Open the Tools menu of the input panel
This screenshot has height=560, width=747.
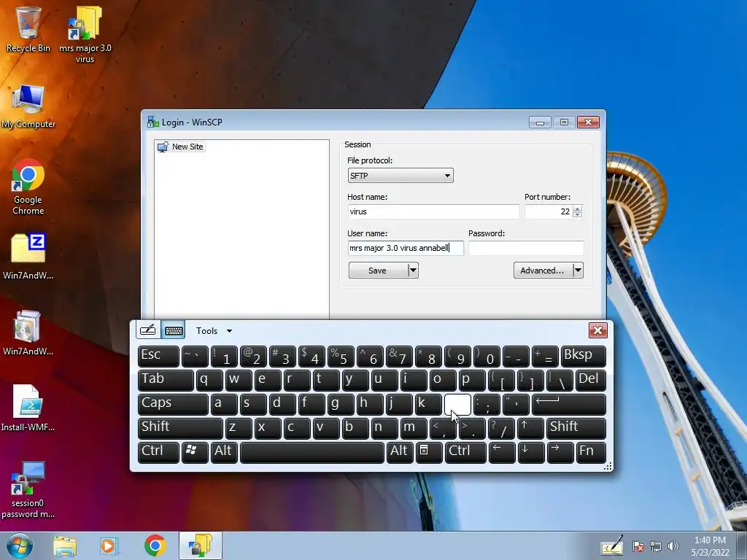click(x=214, y=330)
